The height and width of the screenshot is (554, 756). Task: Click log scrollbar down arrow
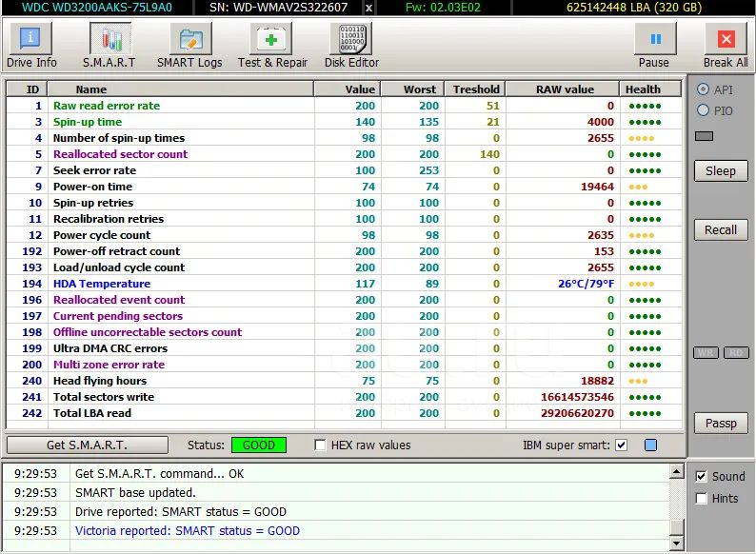(677, 544)
